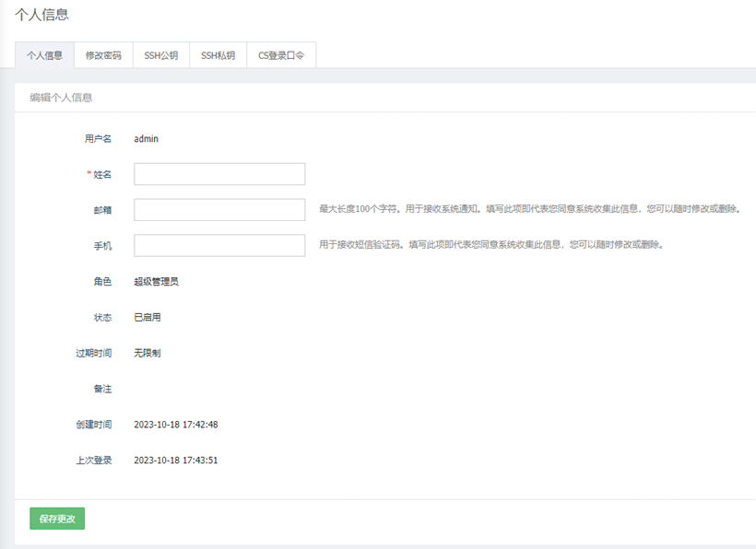This screenshot has height=549, width=756.
Task: Click into the 手机 input field
Action: [219, 245]
